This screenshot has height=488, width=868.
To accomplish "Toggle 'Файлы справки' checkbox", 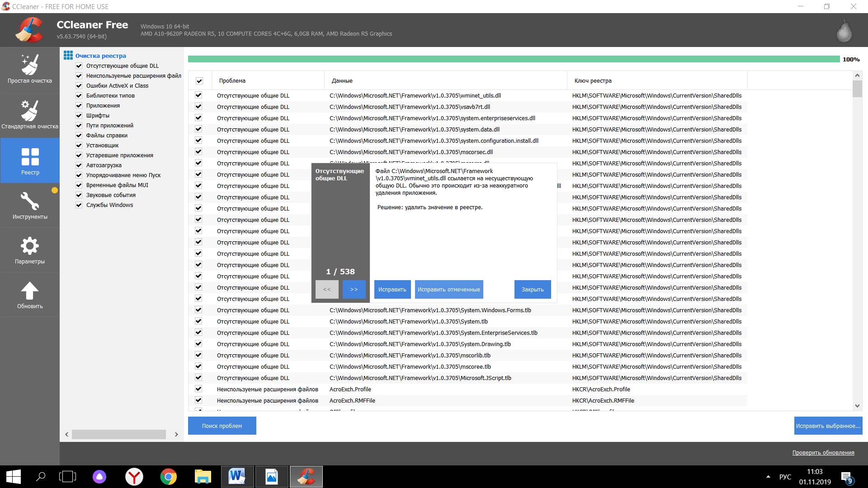I will (79, 136).
